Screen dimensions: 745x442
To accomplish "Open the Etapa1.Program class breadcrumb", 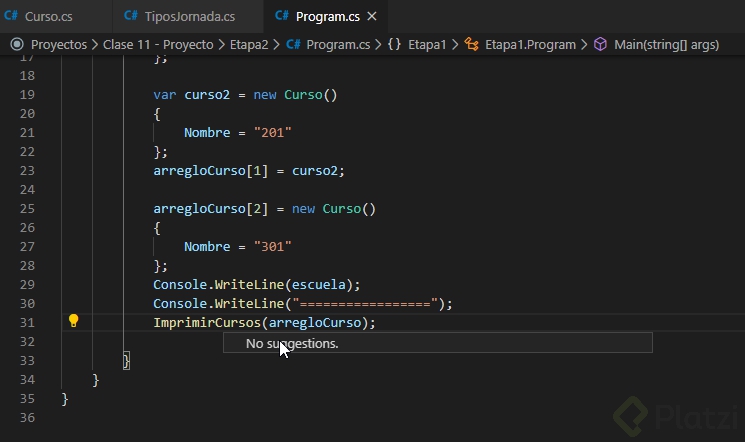I will 530,45.
